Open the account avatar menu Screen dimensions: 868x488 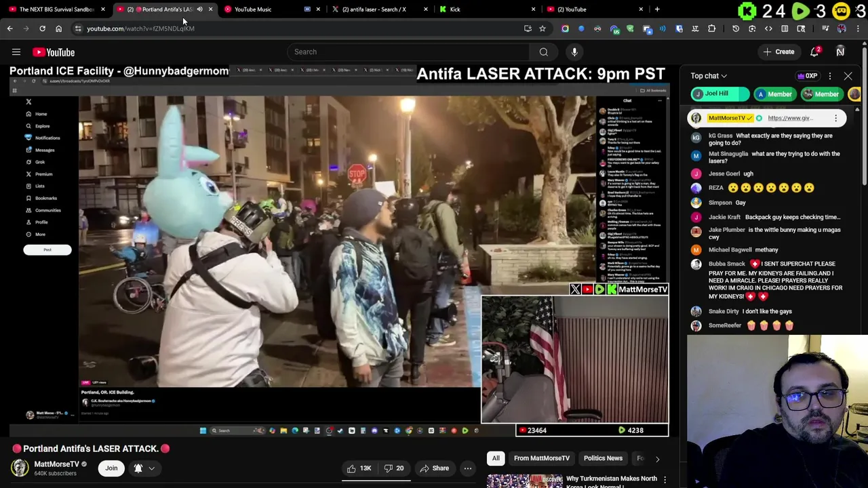[840, 52]
